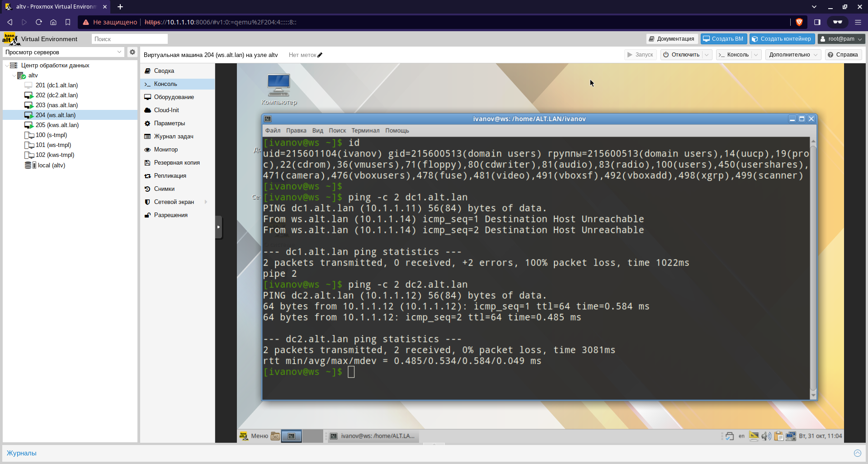Open the Поиск menu in terminal
This screenshot has height=464, width=868.
[337, 131]
